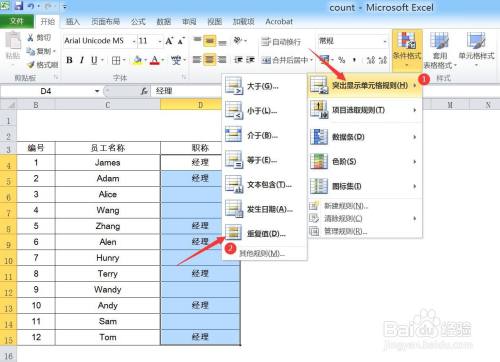This screenshot has width=500, height=362.
Task: Click the Format Painter brush icon
Action: click(x=31, y=65)
